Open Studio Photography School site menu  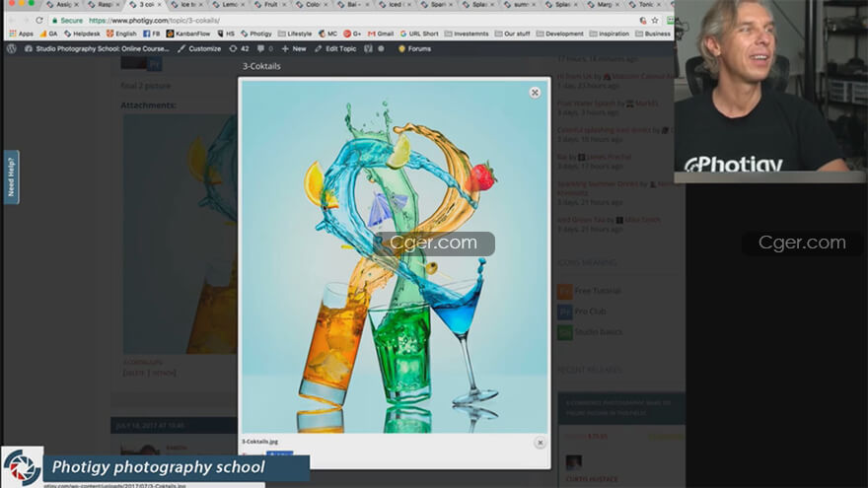click(x=97, y=48)
